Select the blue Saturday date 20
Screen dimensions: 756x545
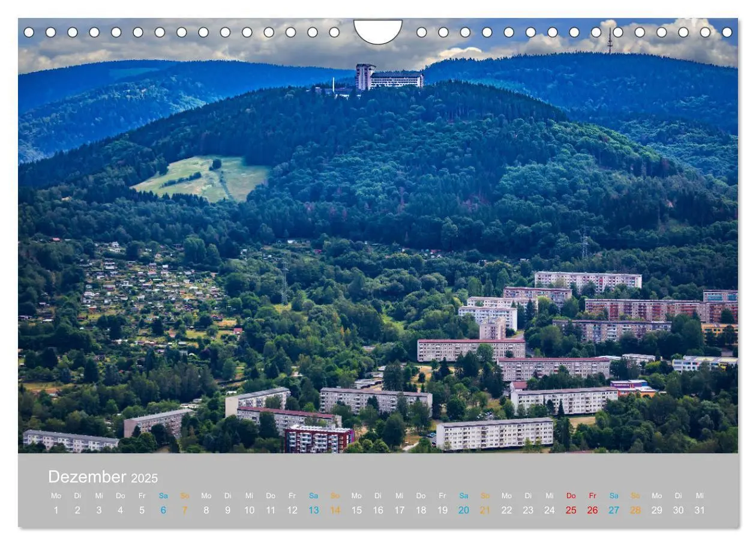click(464, 510)
